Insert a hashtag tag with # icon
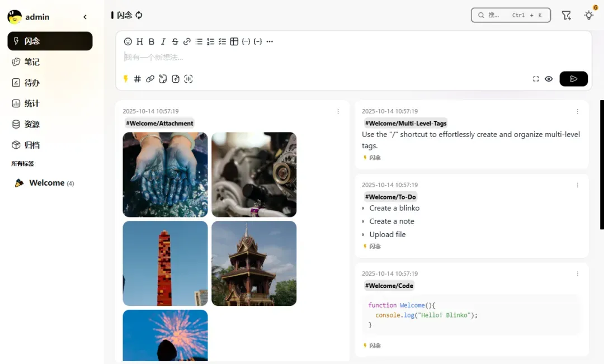 137,79
